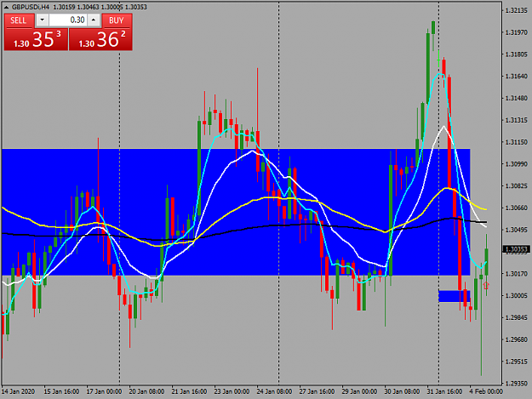Viewport: 532px width, 399px height.
Task: Click the 0.30 volume input field
Action: (68, 20)
